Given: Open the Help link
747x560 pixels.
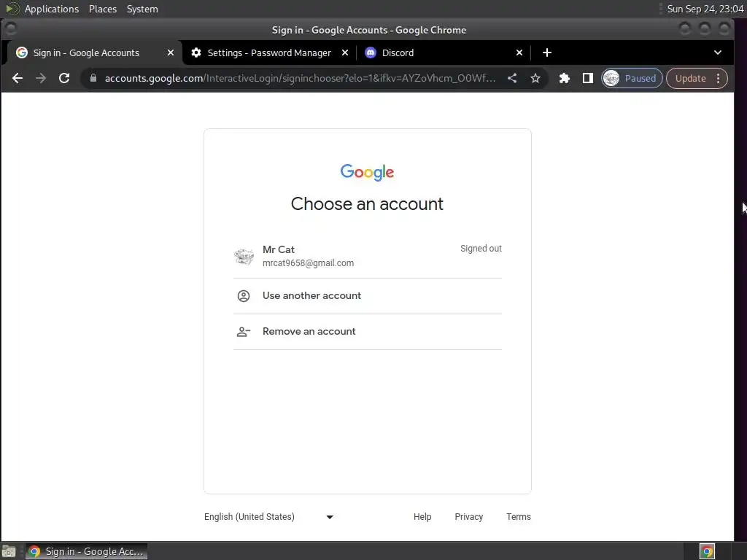Looking at the screenshot, I should tap(422, 517).
